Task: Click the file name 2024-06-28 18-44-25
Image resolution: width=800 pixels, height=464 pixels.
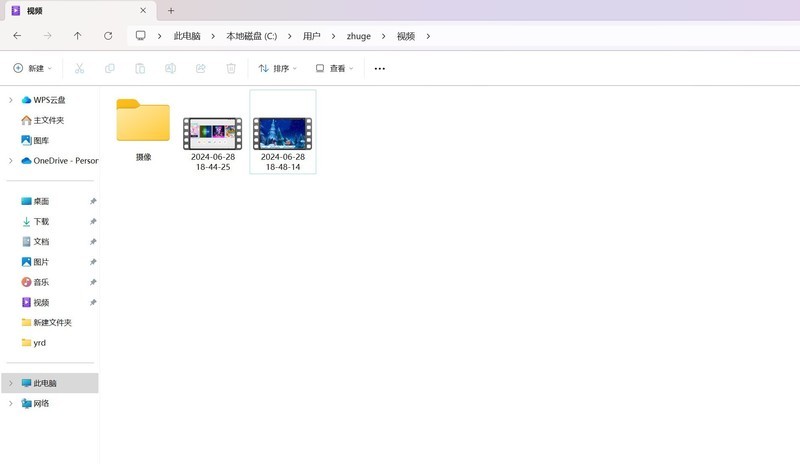Action: tap(213, 162)
